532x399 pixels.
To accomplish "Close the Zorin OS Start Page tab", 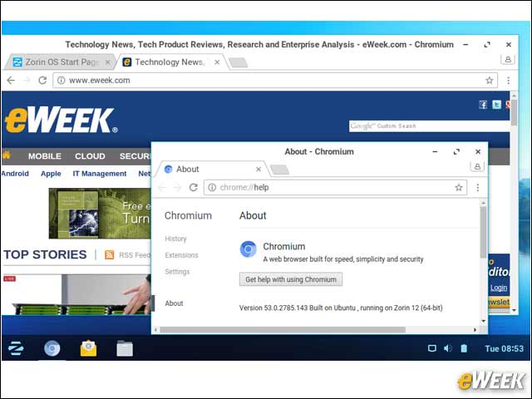I will (107, 62).
